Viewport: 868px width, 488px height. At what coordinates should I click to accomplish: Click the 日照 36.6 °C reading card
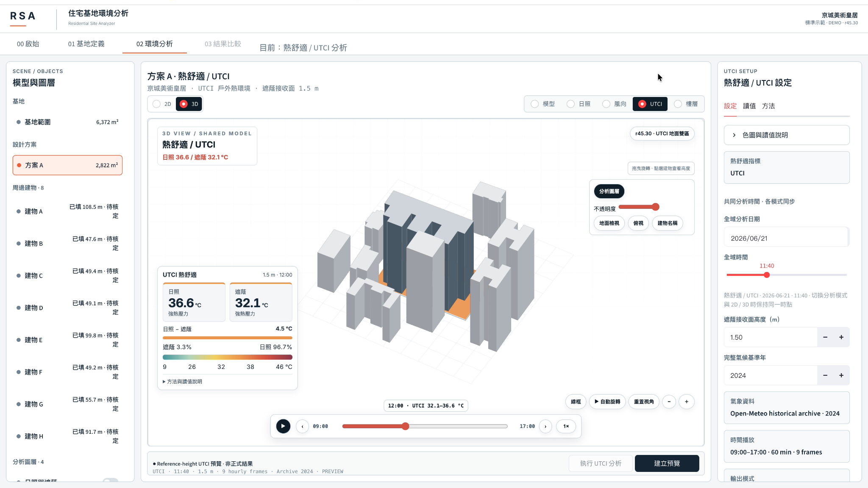[194, 302]
